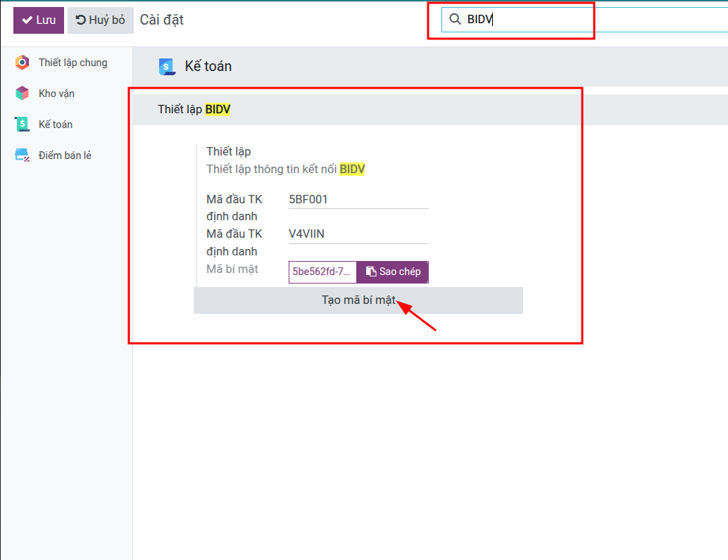
Task: Copy the secret with Sao chép
Action: point(393,272)
